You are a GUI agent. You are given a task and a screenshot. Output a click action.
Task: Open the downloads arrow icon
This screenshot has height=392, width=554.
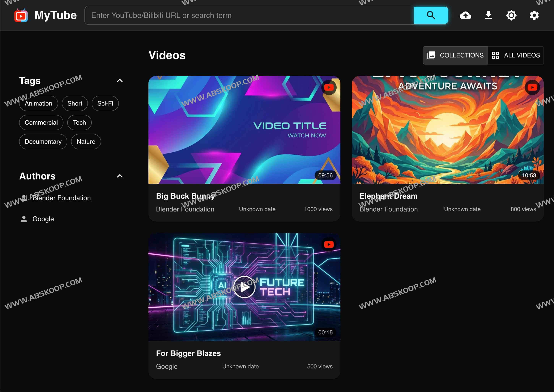[x=488, y=15]
